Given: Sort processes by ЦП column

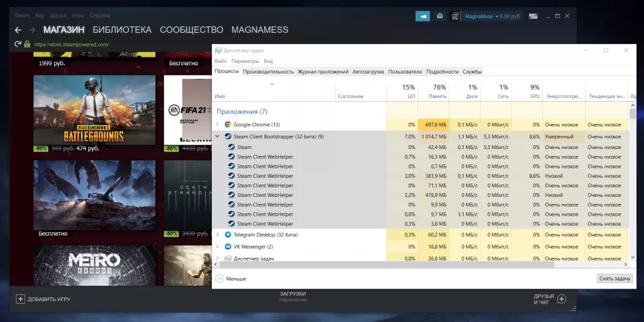Looking at the screenshot, I should [x=402, y=92].
